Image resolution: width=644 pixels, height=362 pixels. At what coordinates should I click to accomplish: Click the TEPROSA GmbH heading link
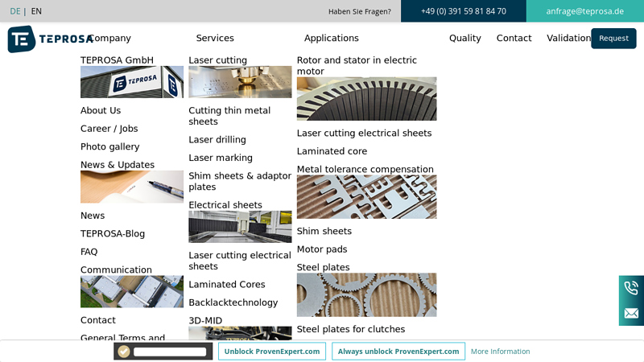(117, 60)
